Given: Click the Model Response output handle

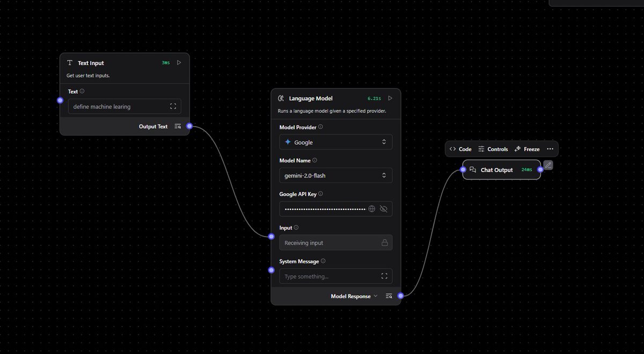Looking at the screenshot, I should [x=401, y=296].
